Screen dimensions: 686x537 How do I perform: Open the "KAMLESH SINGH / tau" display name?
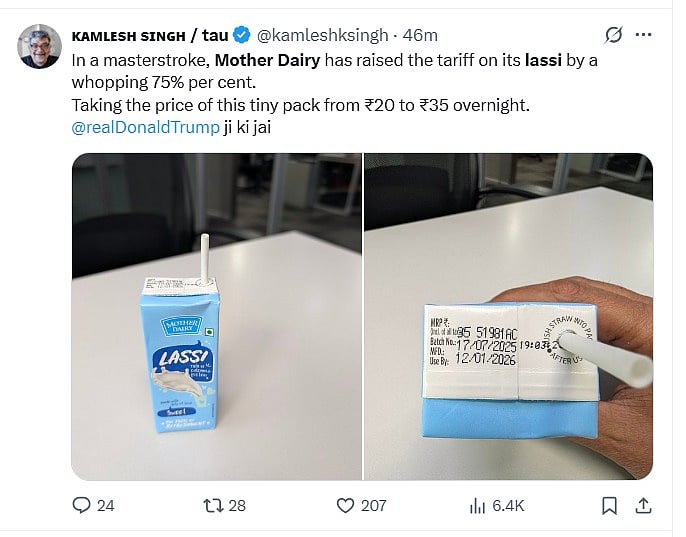[x=150, y=36]
